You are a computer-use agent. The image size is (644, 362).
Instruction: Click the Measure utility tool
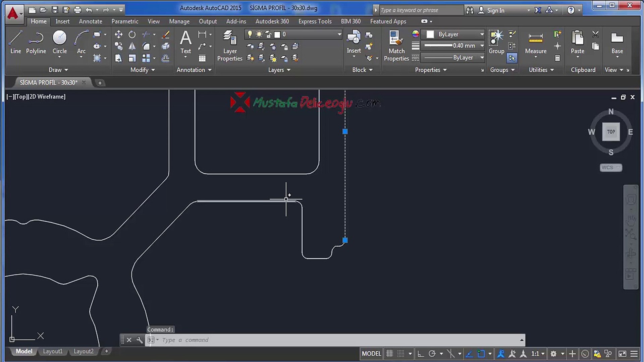click(535, 42)
